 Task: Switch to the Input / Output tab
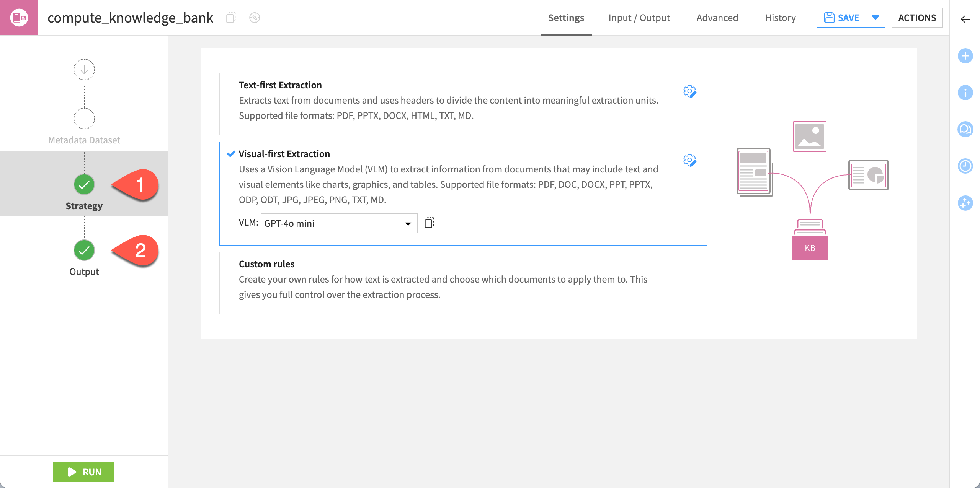[x=639, y=18]
